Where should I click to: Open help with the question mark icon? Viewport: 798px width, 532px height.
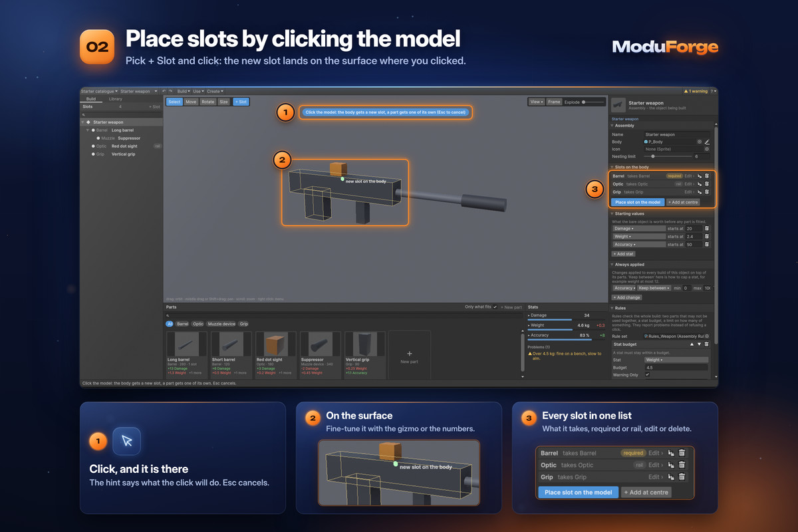[x=712, y=91]
